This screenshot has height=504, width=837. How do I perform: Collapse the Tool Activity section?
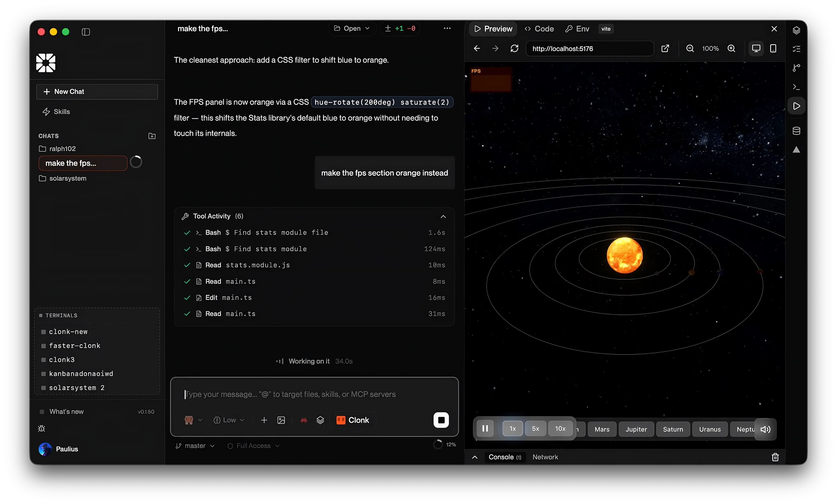[x=443, y=216]
